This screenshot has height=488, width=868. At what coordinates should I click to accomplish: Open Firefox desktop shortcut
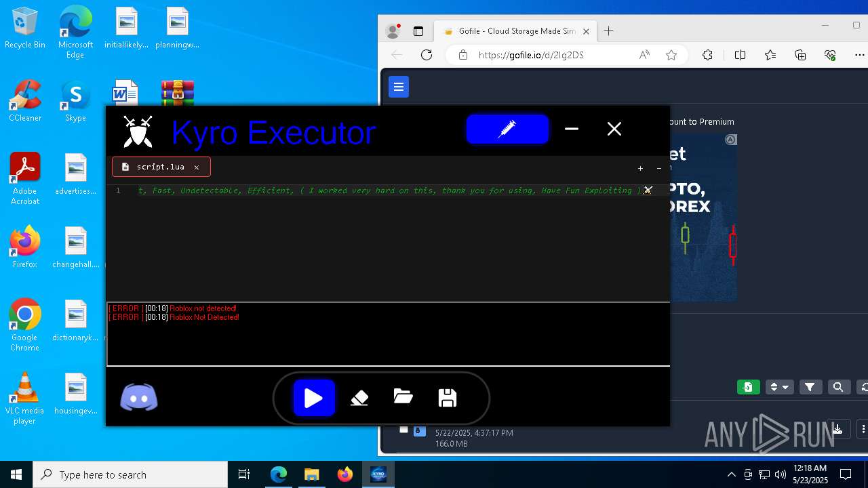click(25, 247)
